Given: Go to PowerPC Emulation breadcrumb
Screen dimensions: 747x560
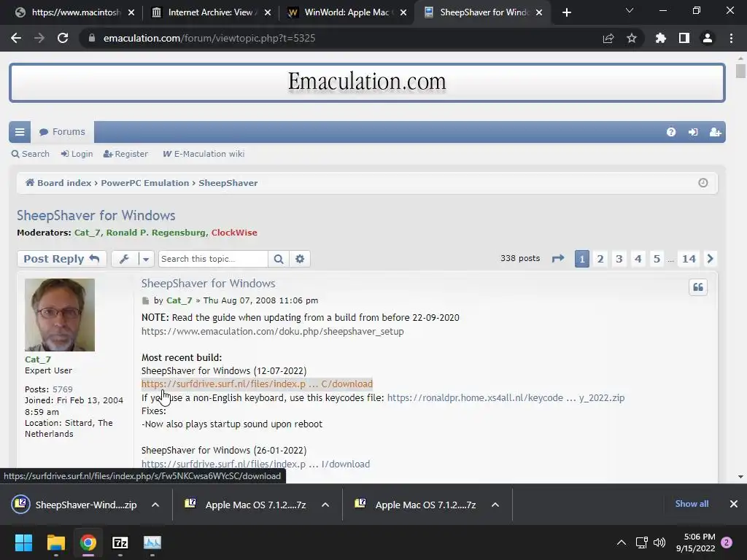Looking at the screenshot, I should tap(145, 183).
